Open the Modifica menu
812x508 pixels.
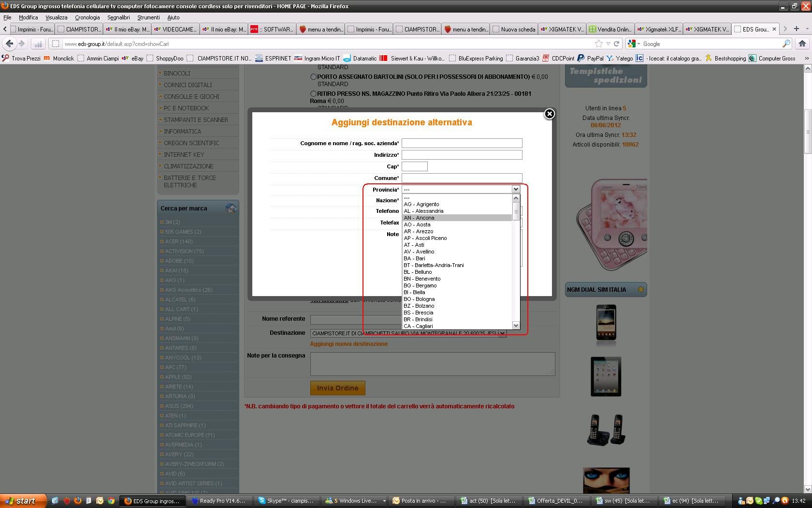29,17
